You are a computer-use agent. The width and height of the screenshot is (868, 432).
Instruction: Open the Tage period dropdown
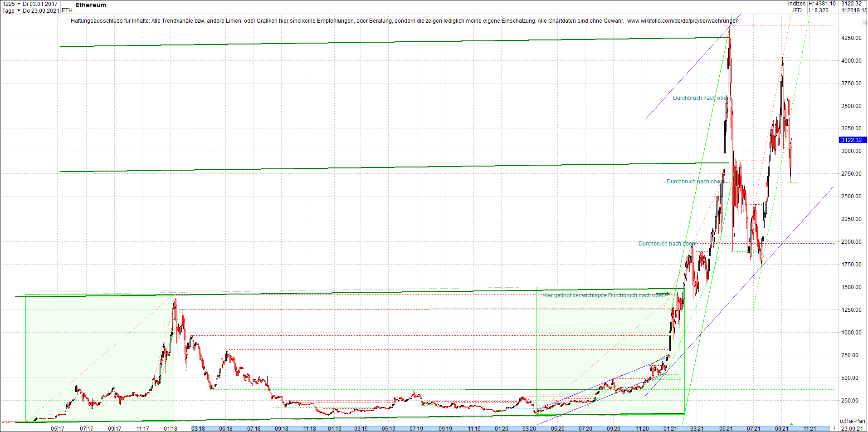[11, 10]
